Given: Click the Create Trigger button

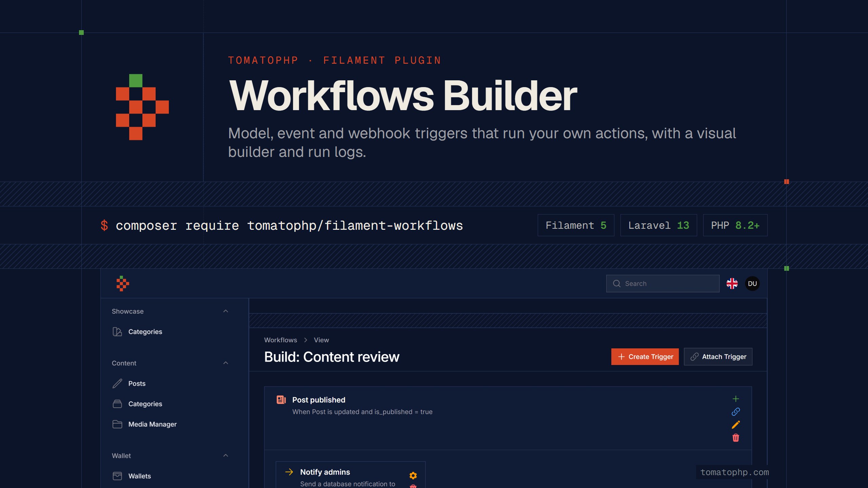Looking at the screenshot, I should (x=645, y=357).
